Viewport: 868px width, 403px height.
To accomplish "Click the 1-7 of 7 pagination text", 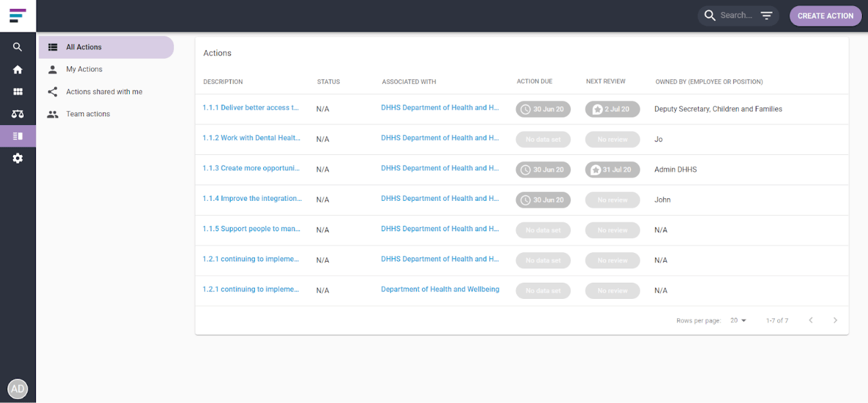I will (x=777, y=321).
